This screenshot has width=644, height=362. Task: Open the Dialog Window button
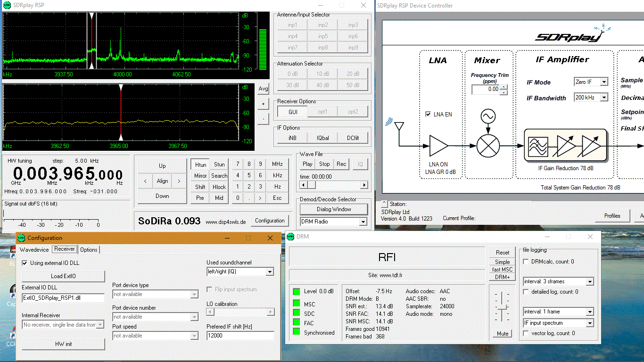point(334,209)
